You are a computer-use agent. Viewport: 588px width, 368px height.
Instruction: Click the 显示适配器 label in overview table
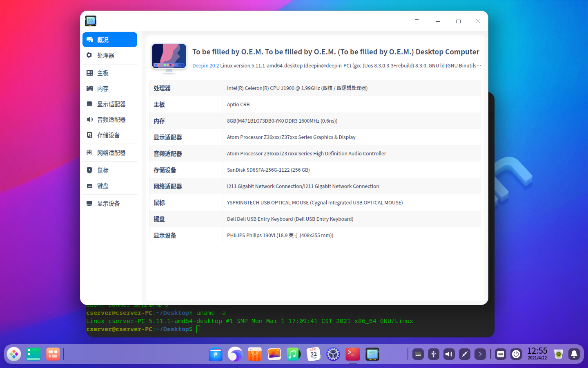click(168, 137)
